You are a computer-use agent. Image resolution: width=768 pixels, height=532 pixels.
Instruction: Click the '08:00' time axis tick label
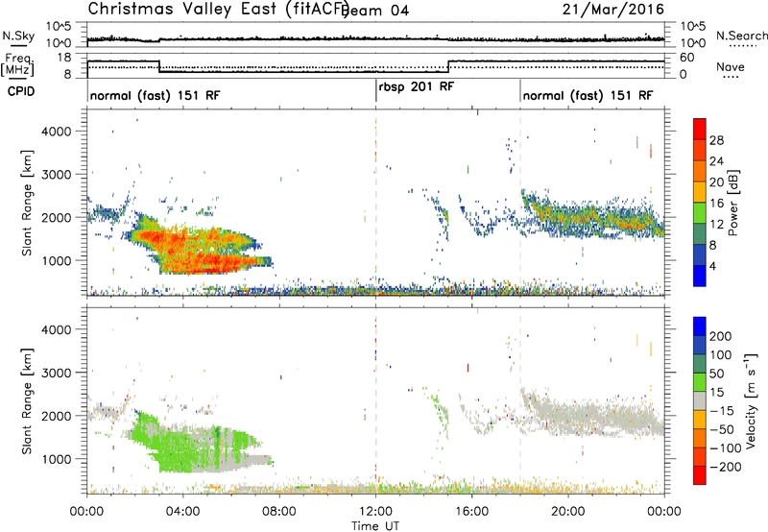pos(279,512)
